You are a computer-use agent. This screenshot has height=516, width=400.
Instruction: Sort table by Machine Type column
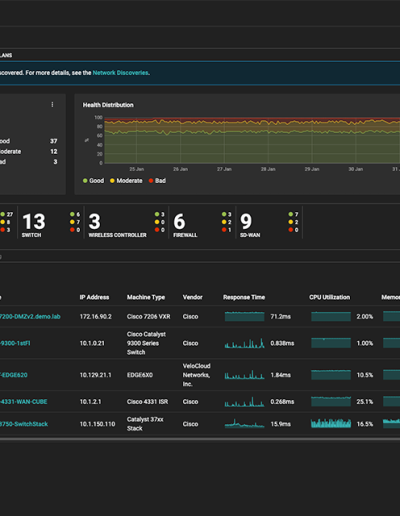[x=146, y=297]
